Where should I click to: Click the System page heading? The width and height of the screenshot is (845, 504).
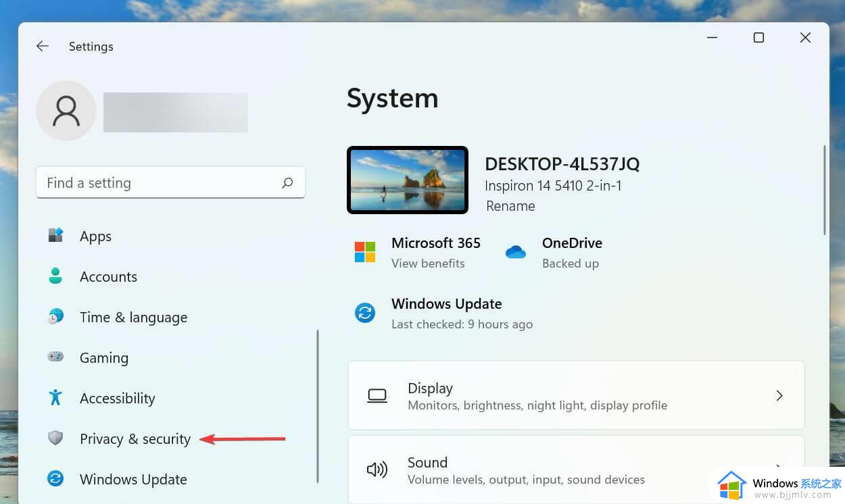tap(392, 99)
